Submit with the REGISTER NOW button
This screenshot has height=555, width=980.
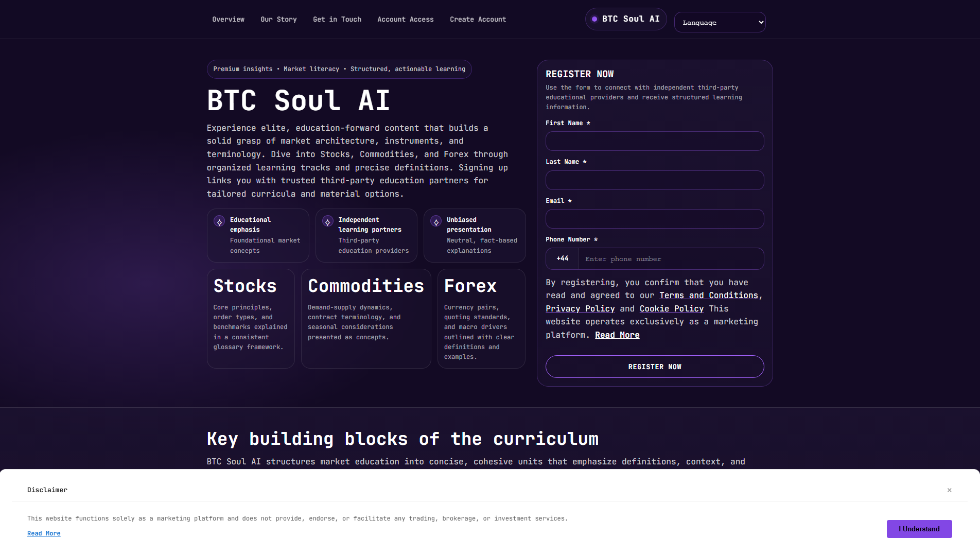tap(655, 367)
